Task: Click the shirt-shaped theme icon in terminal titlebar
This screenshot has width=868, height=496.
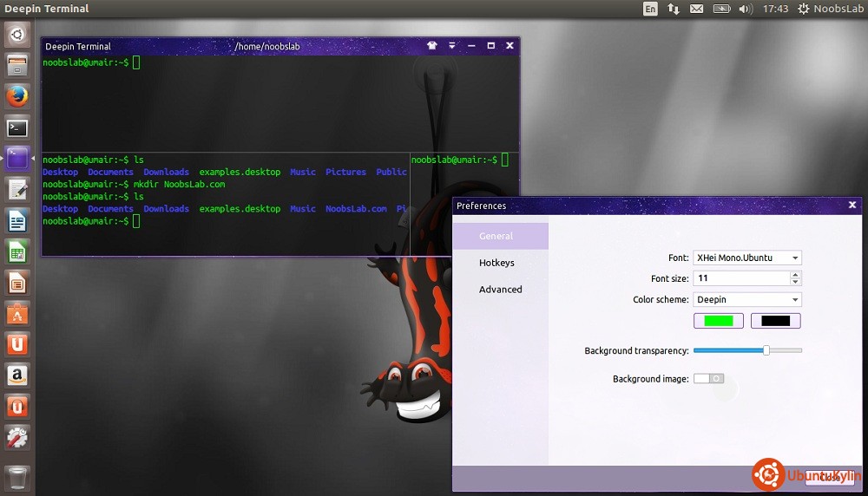Action: coord(432,46)
